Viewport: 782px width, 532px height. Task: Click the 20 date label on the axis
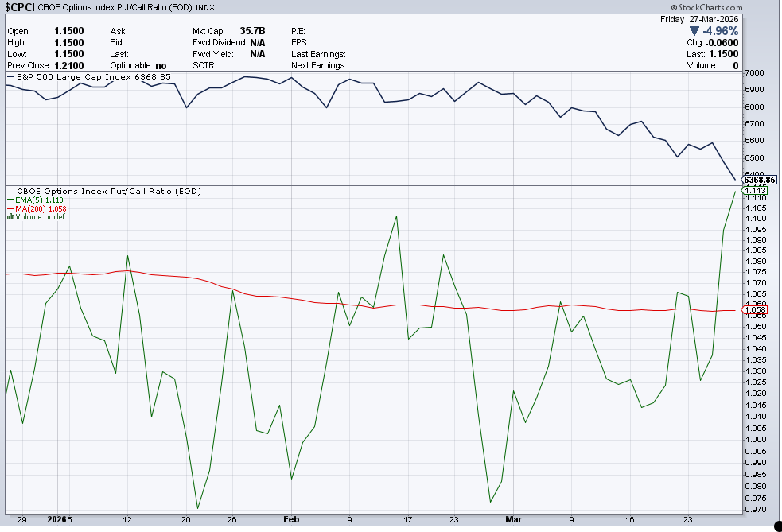186,519
